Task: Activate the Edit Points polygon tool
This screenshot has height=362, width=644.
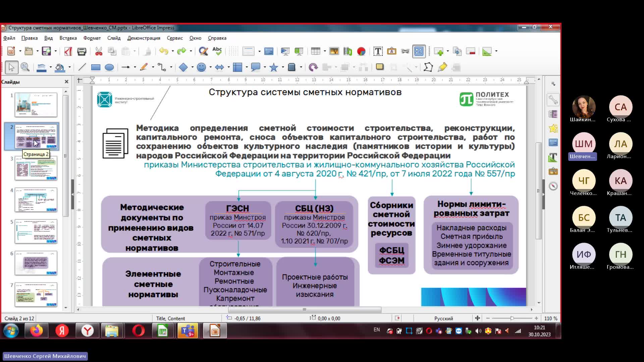Action: 428,67
